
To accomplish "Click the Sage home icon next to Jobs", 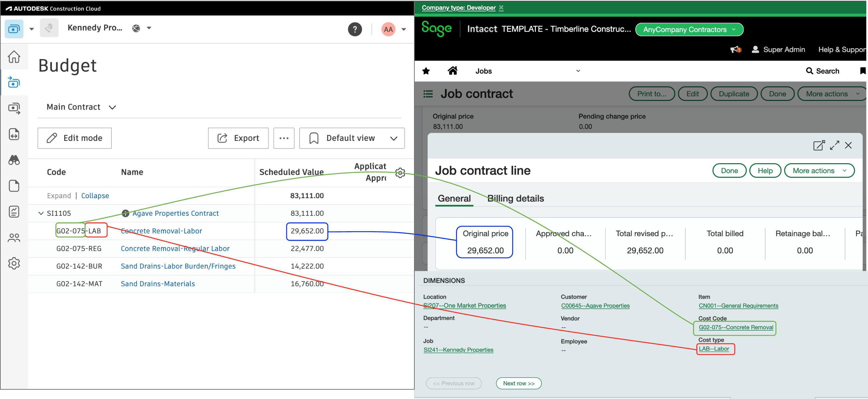I will coord(453,71).
